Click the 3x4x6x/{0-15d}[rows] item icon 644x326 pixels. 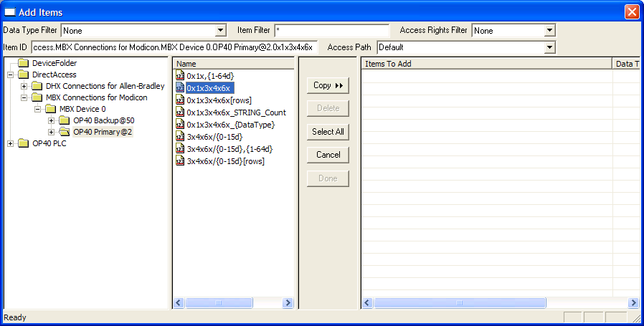(x=180, y=161)
